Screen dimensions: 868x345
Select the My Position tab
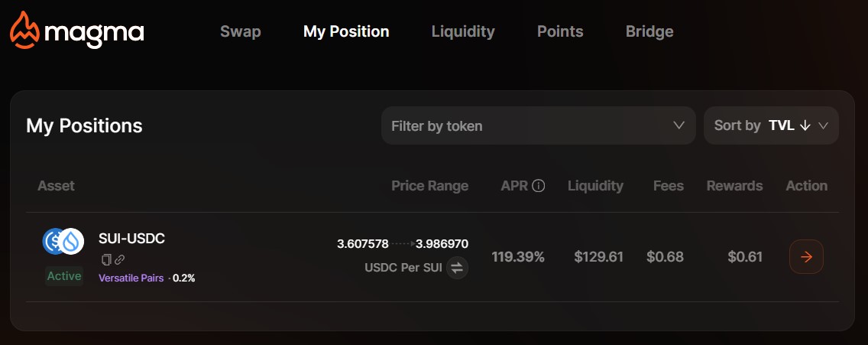pyautogui.click(x=346, y=31)
